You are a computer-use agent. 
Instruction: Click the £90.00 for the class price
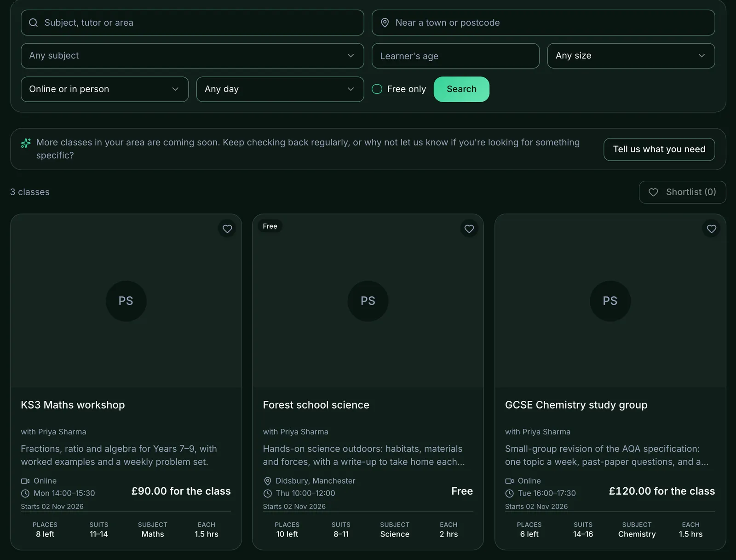pyautogui.click(x=181, y=491)
